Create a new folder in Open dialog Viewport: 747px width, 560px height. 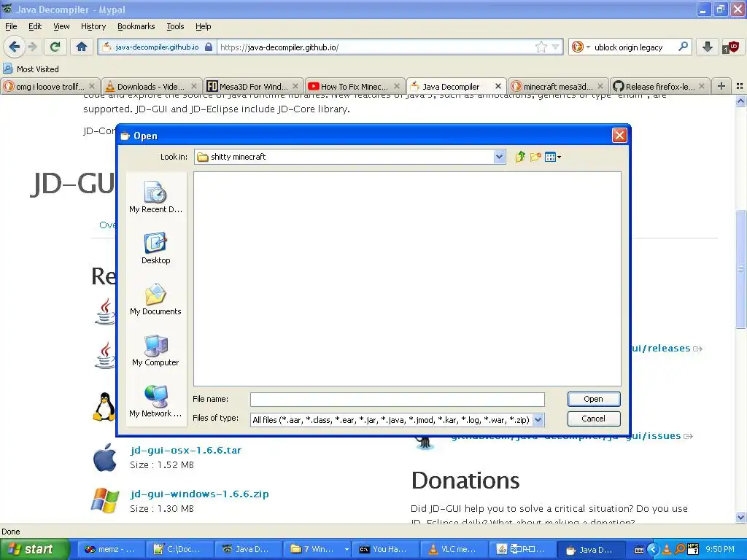coord(535,157)
